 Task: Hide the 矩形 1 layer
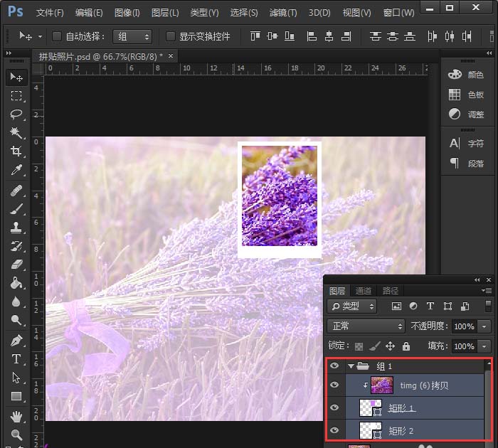point(334,407)
